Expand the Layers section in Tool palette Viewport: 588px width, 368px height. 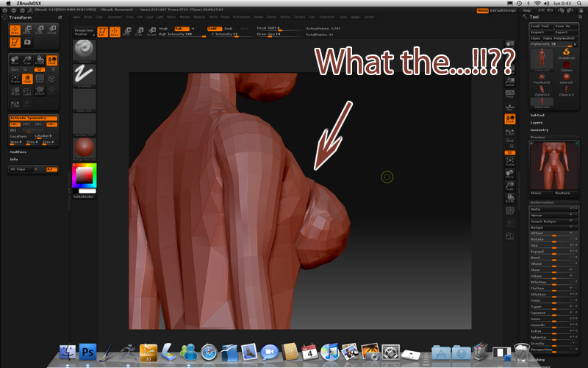[x=537, y=123]
